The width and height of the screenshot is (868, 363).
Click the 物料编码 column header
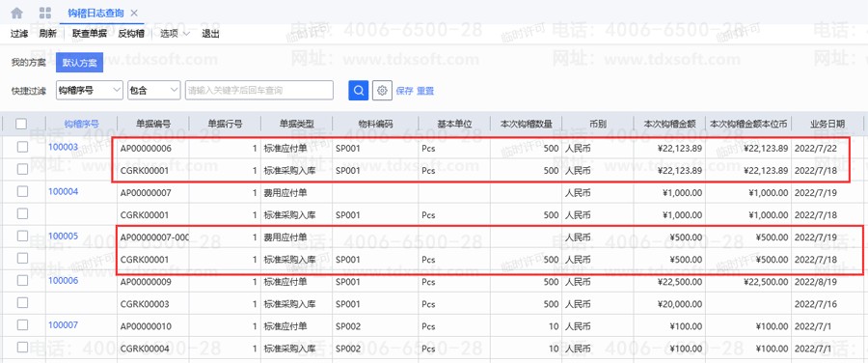375,125
